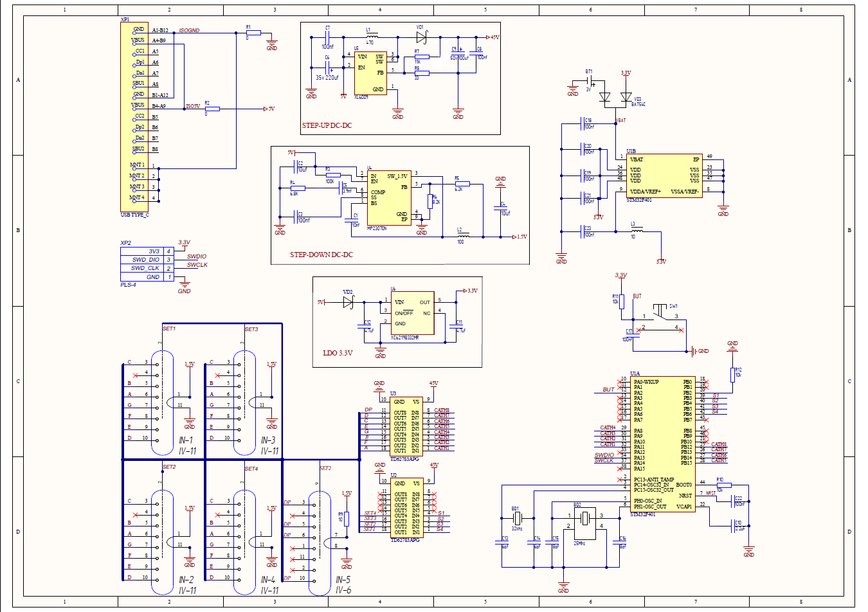
Task: Select the XP2 PLS-4 SWD header
Action: pos(147,264)
